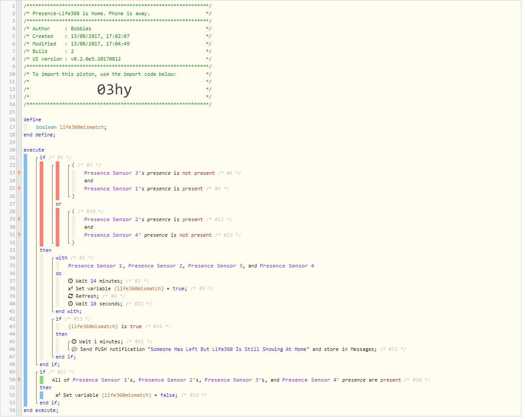
Task: Click the blue status square on line 52
Action: point(41,395)
